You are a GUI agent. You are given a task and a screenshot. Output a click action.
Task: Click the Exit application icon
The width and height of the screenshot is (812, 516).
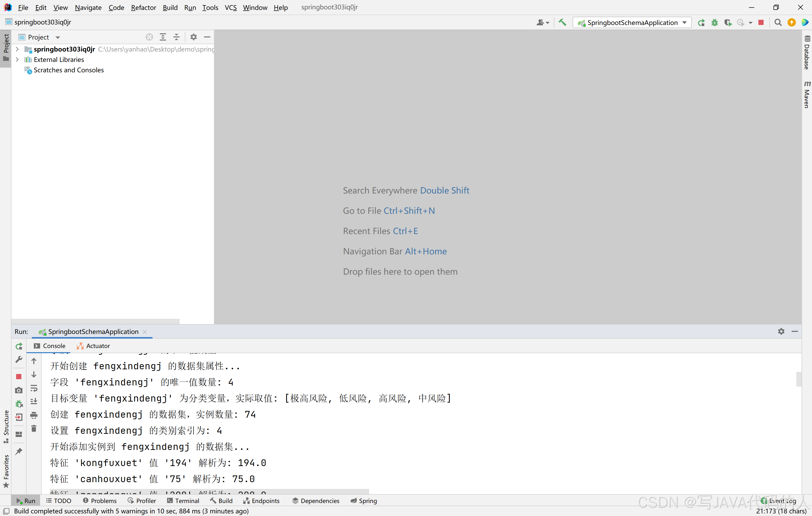point(19,417)
